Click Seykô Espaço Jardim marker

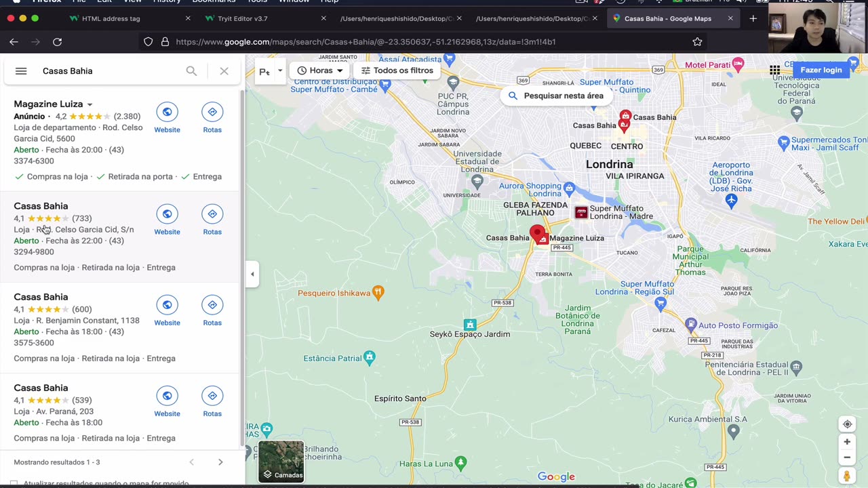(470, 325)
